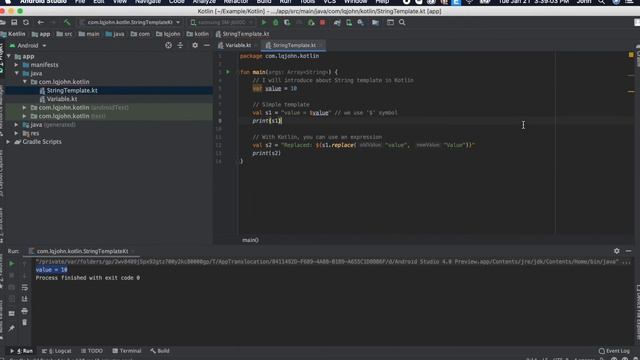The width and height of the screenshot is (640, 360).
Task: Collapse the java folder arrow
Action: [16, 73]
